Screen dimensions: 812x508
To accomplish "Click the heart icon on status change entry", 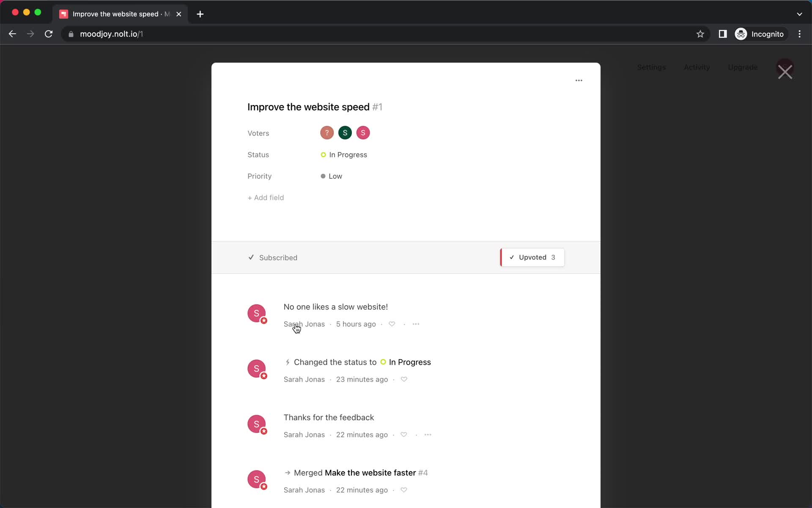I will coord(404,379).
